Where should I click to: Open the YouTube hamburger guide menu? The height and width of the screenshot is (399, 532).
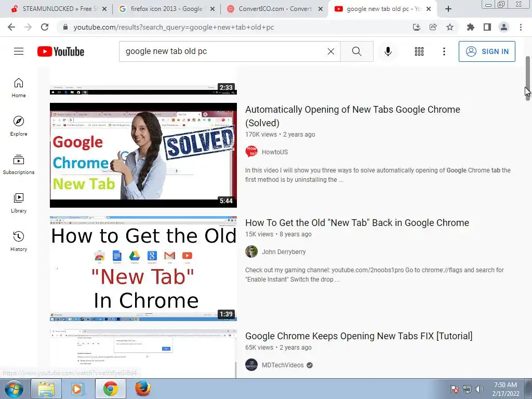point(19,51)
